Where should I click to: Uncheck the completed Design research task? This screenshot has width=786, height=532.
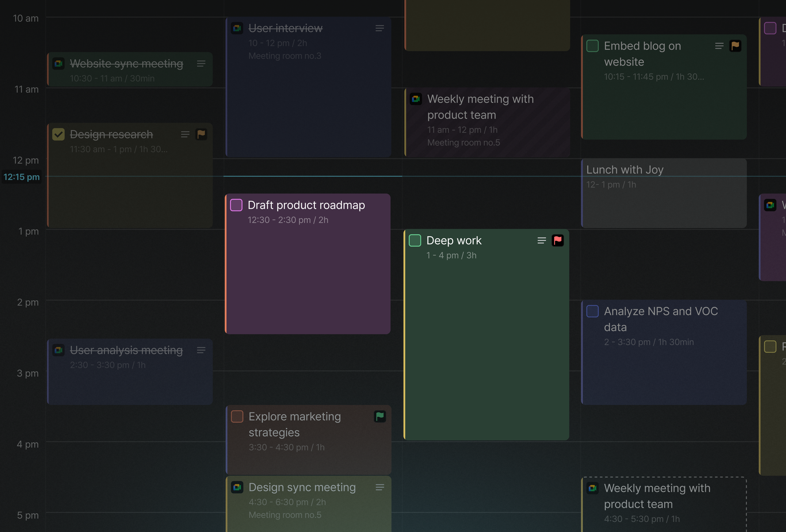[x=59, y=134]
